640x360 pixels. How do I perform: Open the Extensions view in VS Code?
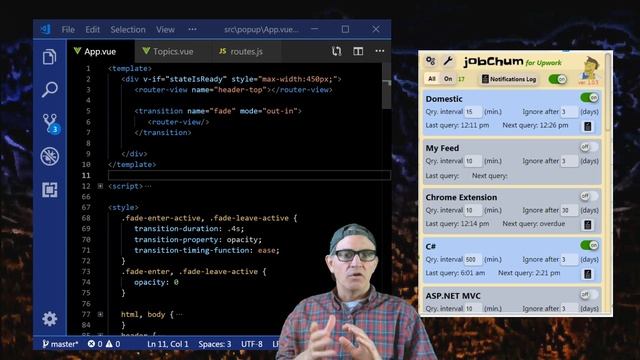[49, 190]
